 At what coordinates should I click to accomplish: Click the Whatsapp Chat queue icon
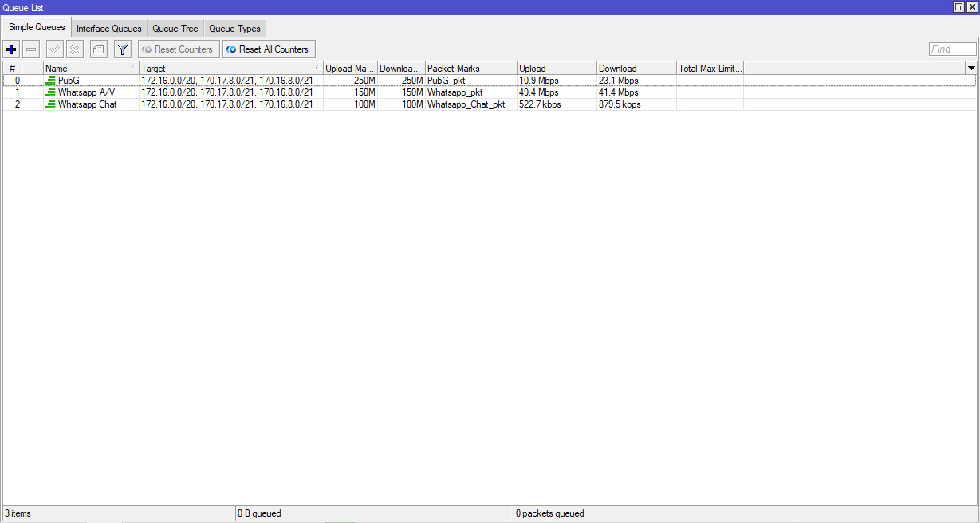tap(51, 104)
